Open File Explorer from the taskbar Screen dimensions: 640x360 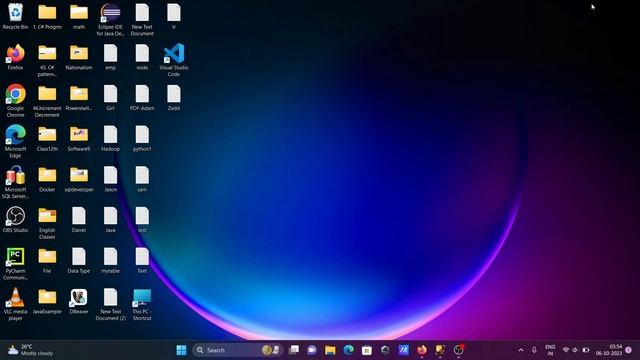[330, 350]
